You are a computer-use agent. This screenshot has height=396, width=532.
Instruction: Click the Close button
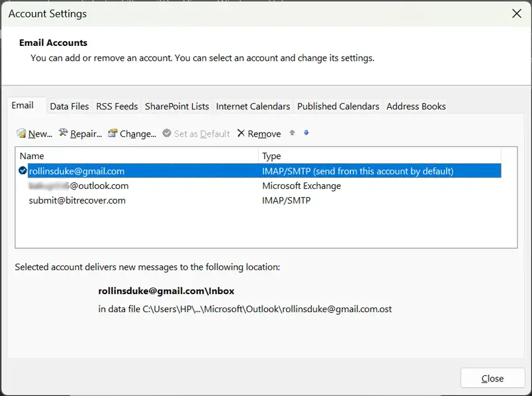point(493,378)
